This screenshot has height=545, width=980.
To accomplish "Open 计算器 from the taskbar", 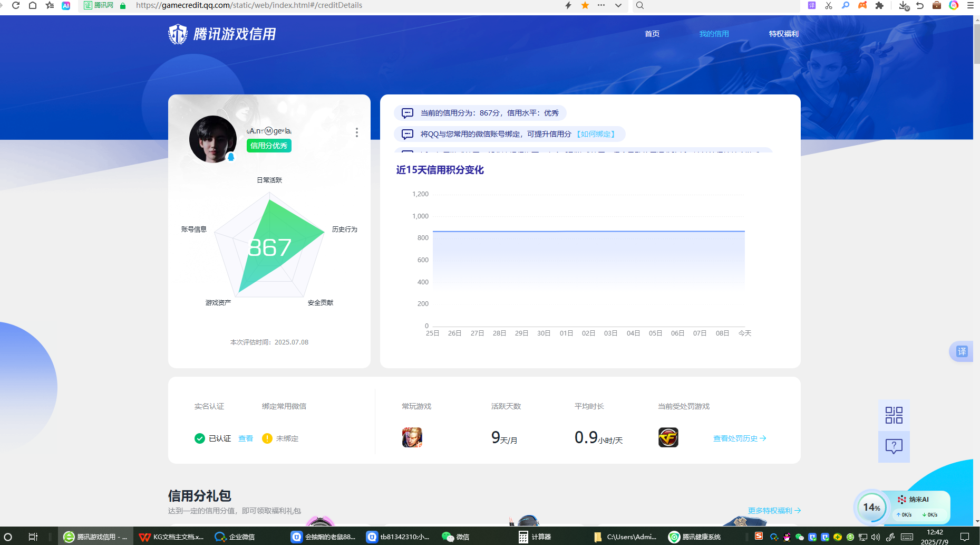I will click(535, 537).
